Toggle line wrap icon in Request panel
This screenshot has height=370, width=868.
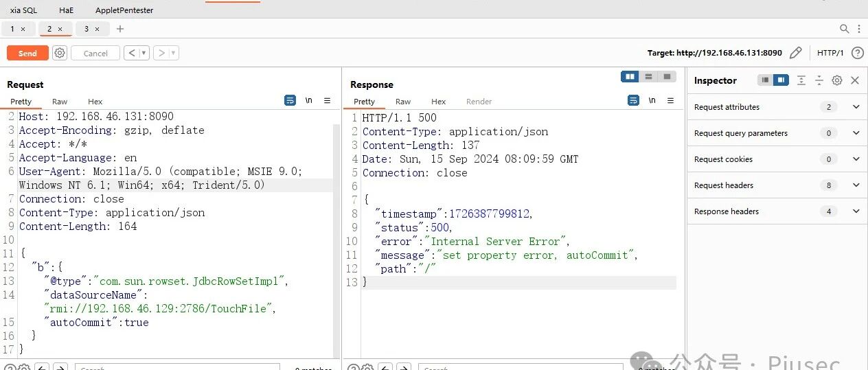click(x=290, y=100)
